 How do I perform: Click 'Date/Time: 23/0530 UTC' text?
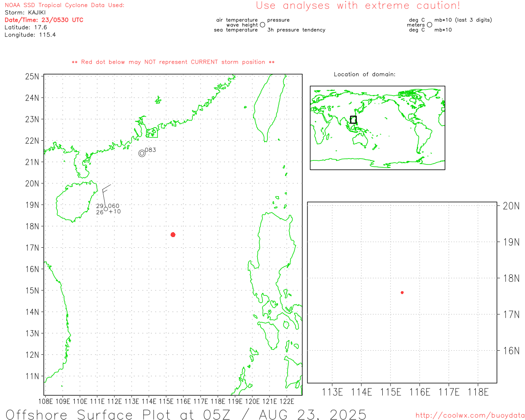click(44, 20)
